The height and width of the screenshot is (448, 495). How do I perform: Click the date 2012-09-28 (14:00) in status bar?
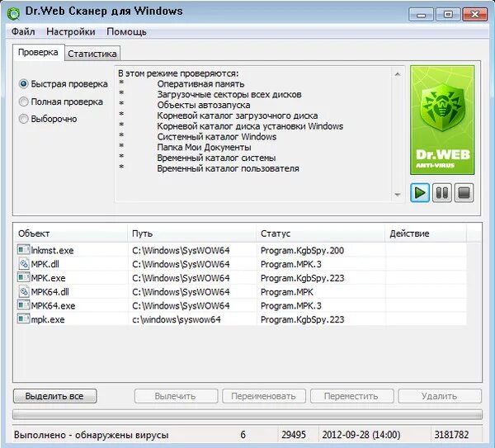click(x=361, y=435)
